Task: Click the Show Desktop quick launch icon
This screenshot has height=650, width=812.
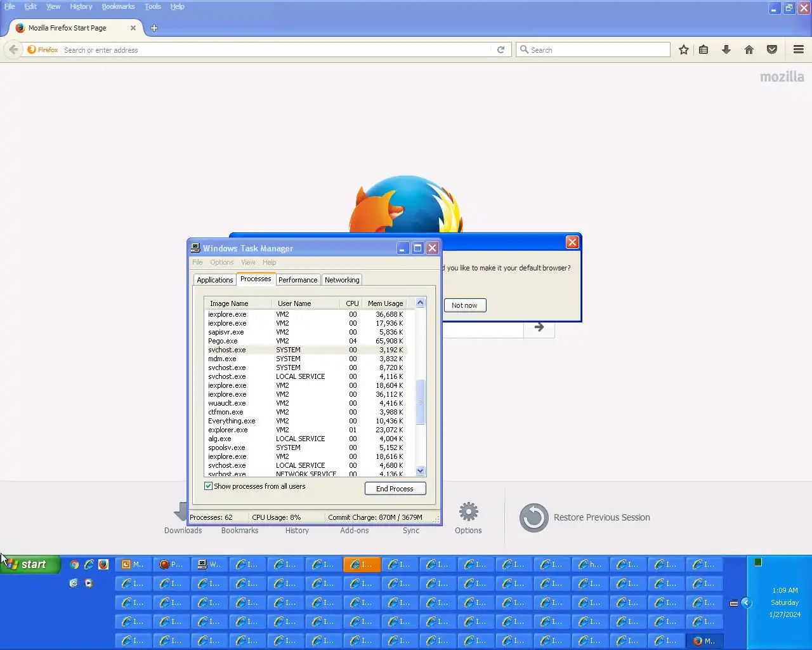Action: [x=74, y=583]
